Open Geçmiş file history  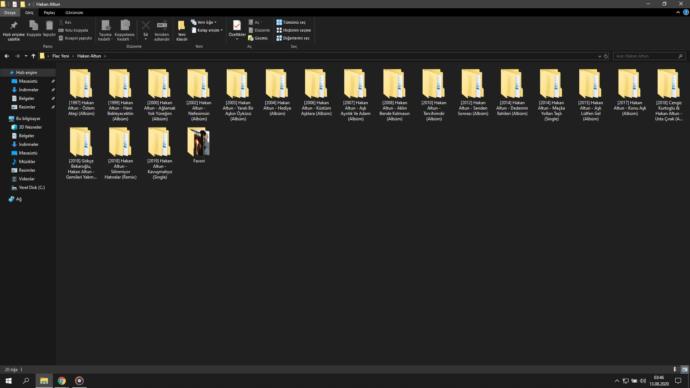(x=258, y=38)
